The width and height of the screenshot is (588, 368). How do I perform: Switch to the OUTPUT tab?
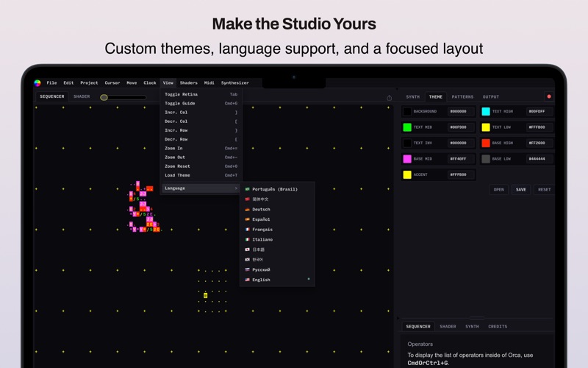(x=491, y=97)
